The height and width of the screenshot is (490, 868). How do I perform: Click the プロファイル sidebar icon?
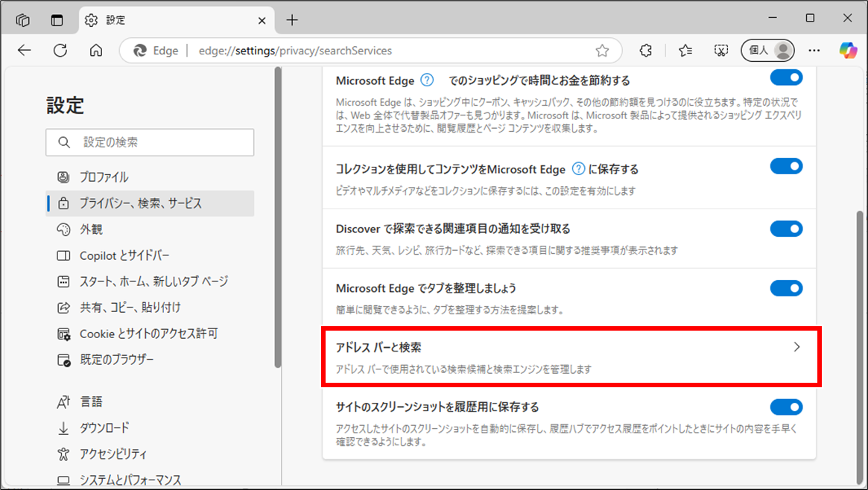(x=63, y=177)
